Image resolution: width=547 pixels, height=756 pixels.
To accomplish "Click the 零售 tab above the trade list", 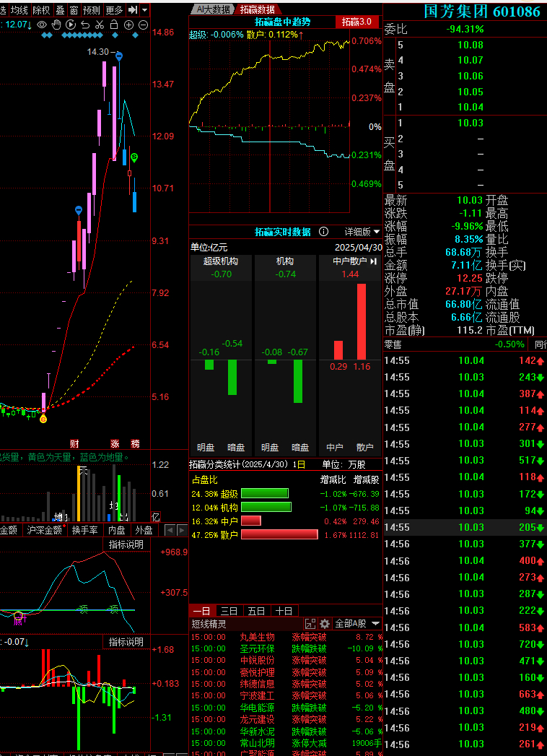I will click(394, 344).
